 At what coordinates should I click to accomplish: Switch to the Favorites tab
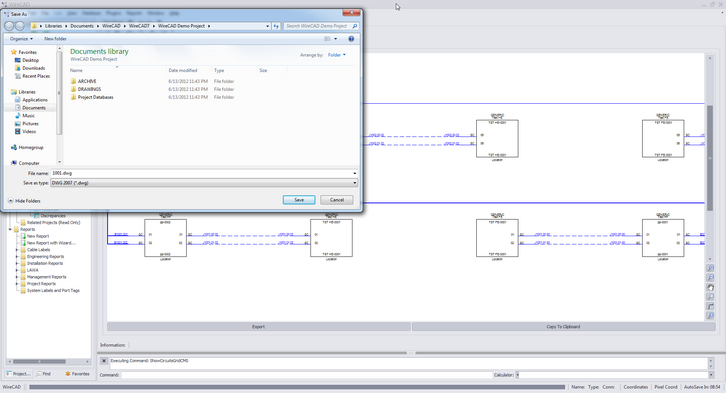coord(77,374)
